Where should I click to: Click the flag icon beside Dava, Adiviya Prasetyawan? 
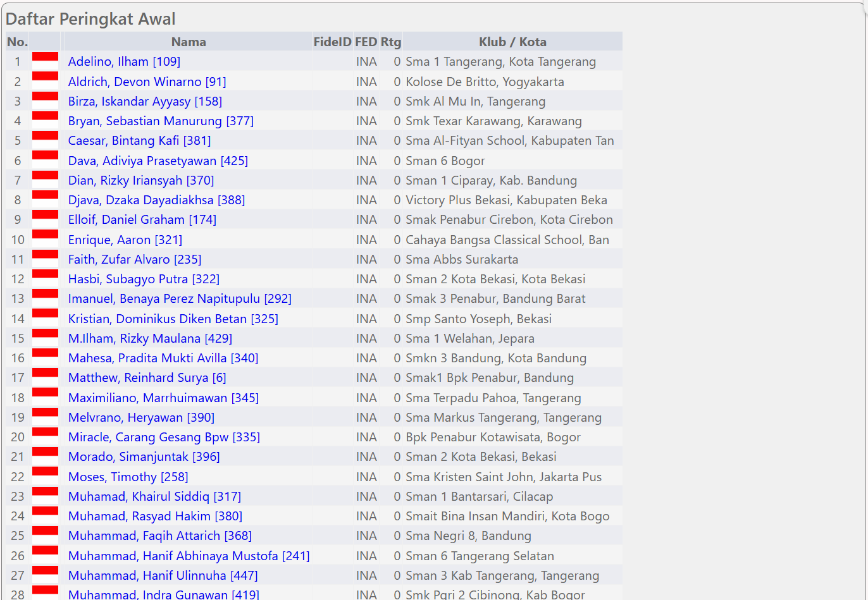(x=45, y=159)
